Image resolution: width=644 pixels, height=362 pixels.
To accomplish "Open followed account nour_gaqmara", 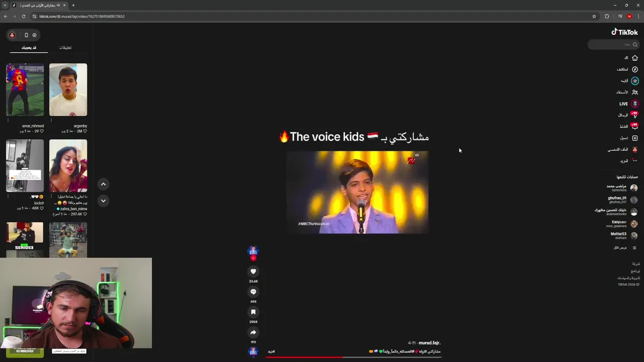I will [622, 224].
